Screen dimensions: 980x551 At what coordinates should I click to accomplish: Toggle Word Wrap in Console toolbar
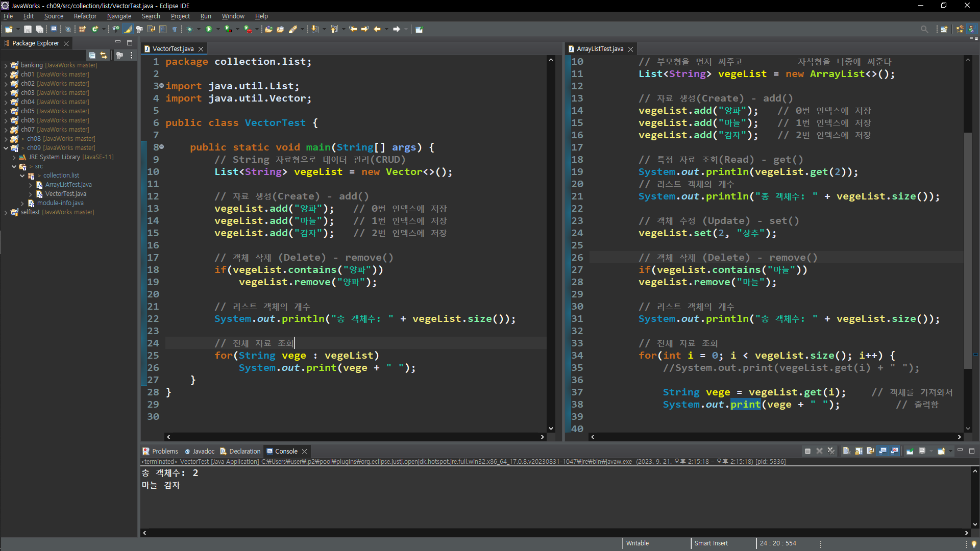click(x=871, y=451)
